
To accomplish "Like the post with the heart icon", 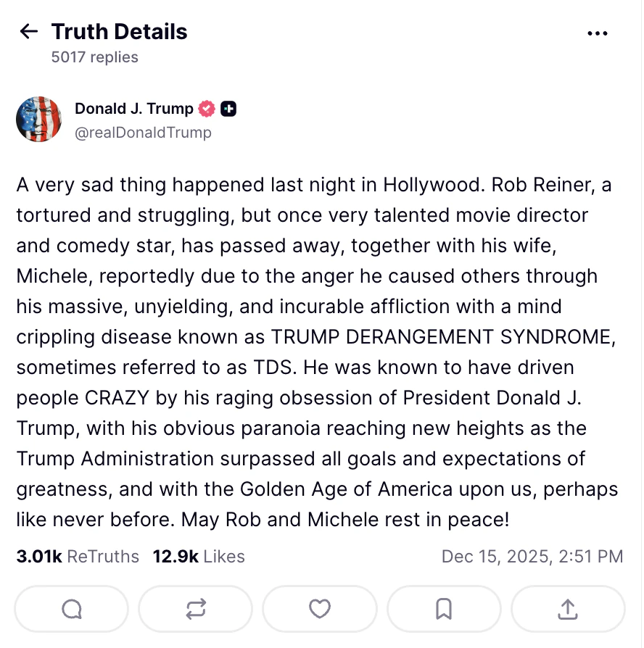I will coord(320,609).
